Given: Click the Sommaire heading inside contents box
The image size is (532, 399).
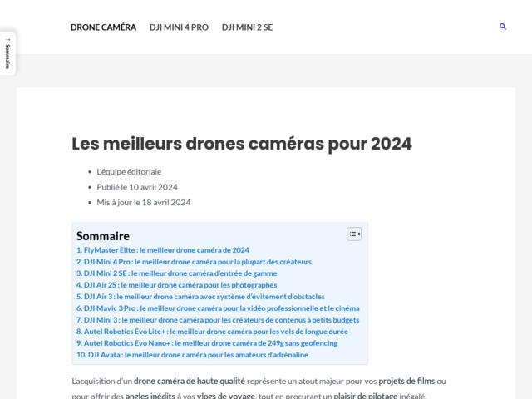Looking at the screenshot, I should click(103, 236).
